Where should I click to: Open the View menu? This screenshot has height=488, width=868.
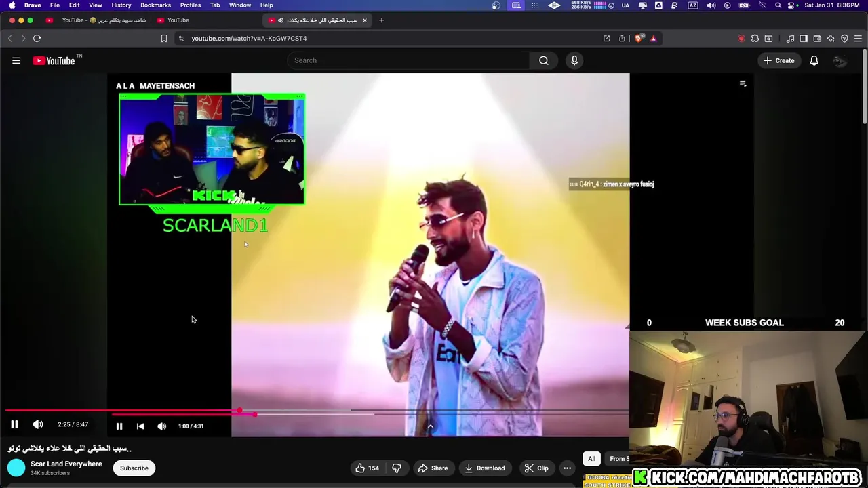coord(96,5)
